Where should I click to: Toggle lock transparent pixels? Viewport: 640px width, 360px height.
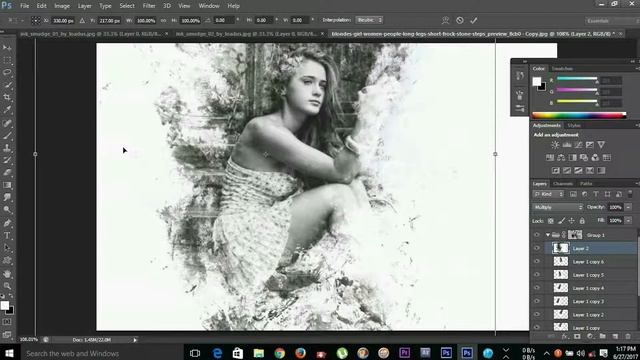pos(551,221)
